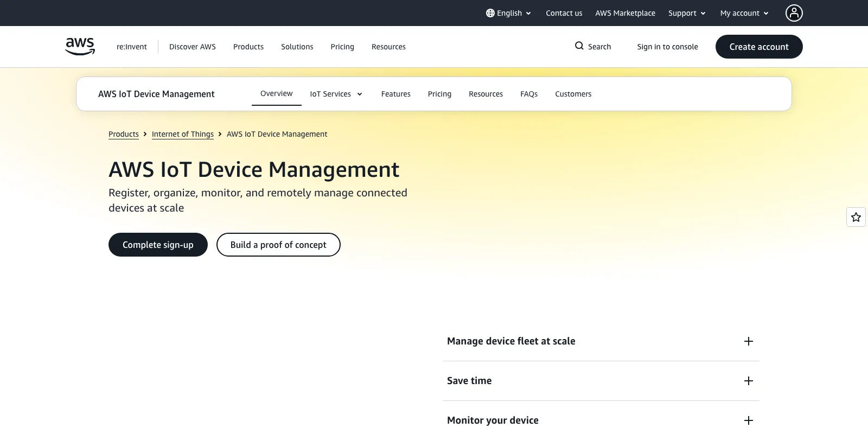Open the Products menu in main navigation

(248, 47)
